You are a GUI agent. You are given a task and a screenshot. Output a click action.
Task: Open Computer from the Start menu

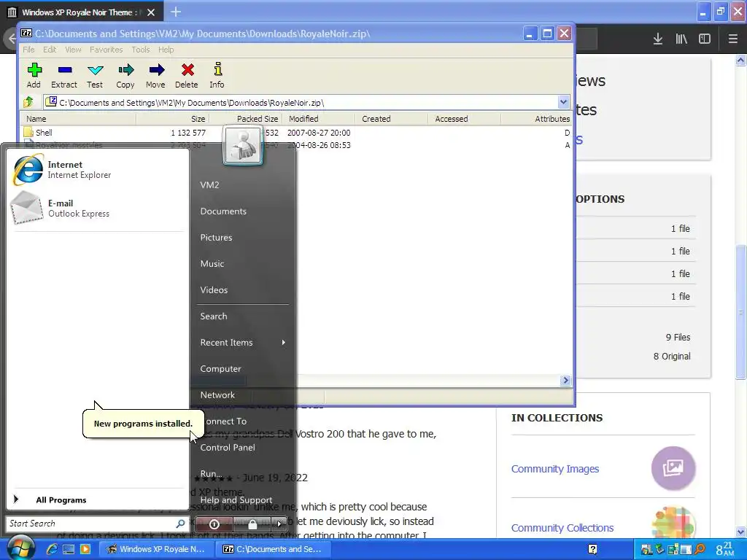click(220, 368)
